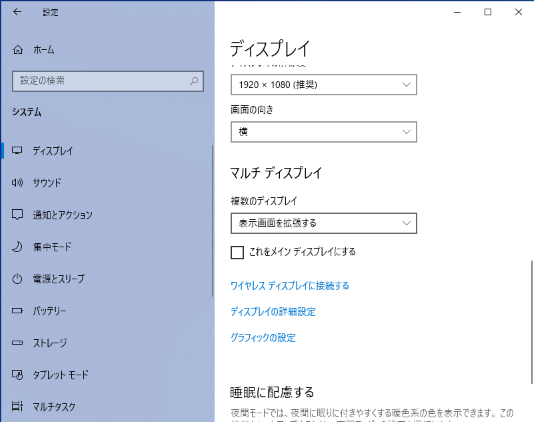Open ディスプレイ sidebar menu label
This screenshot has width=534, height=422.
[x=53, y=151]
